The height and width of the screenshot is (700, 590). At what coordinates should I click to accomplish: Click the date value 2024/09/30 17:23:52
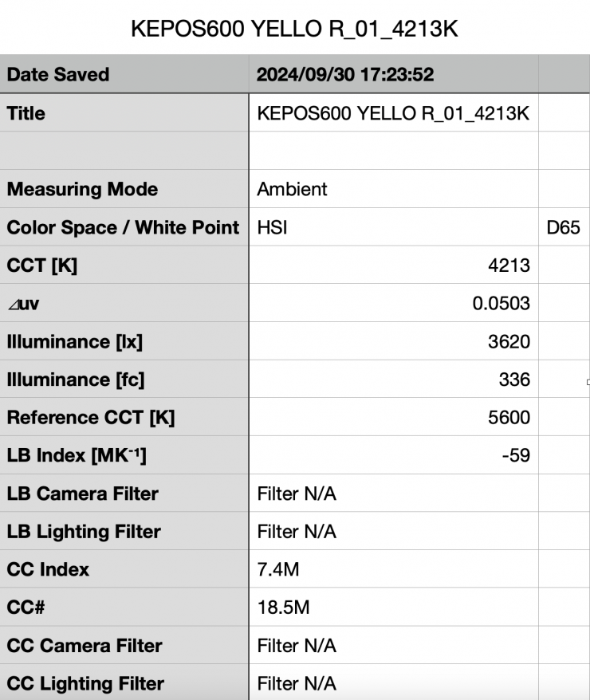coord(344,75)
